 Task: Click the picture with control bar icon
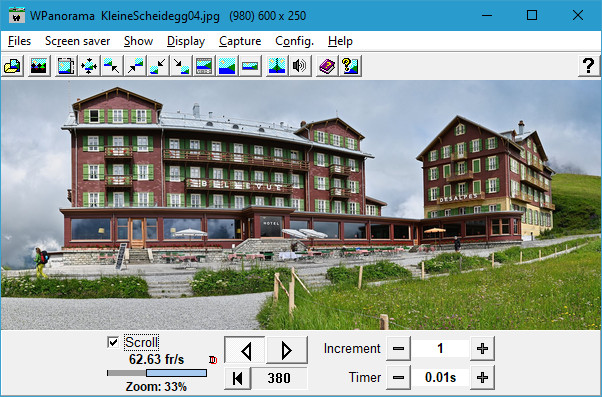coord(204,66)
